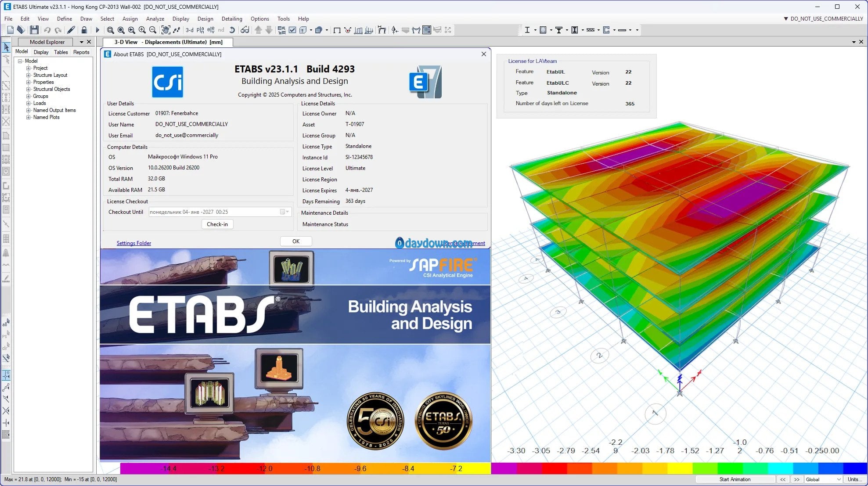This screenshot has width=868, height=486.
Task: Click the Plan view toolbar icon
Action: 200,30
